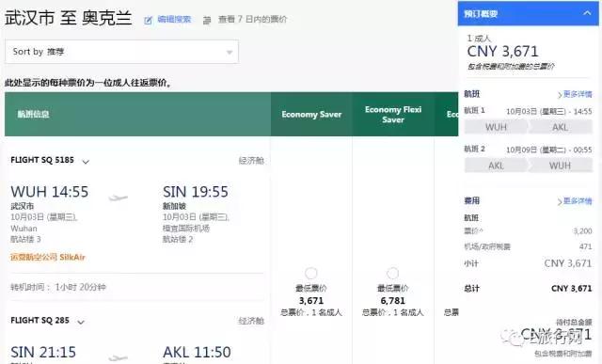
Task: Click 航班 1 date 10月03日 14:55
Action: point(549,111)
